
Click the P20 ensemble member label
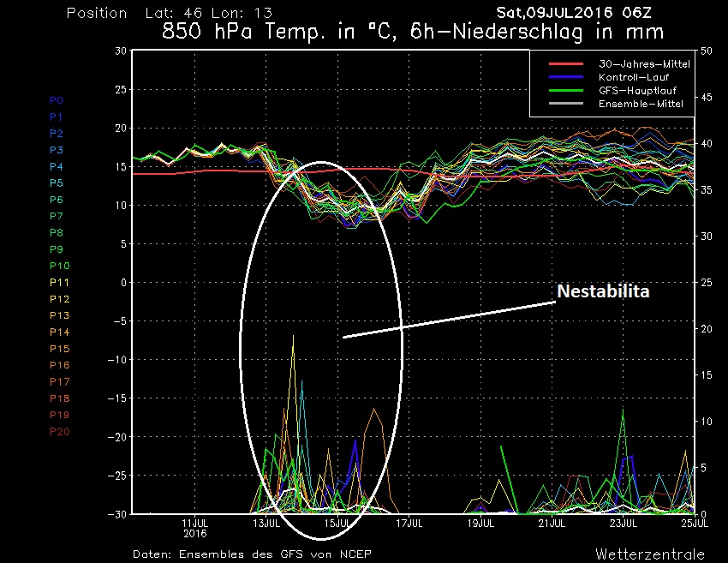[x=59, y=432]
